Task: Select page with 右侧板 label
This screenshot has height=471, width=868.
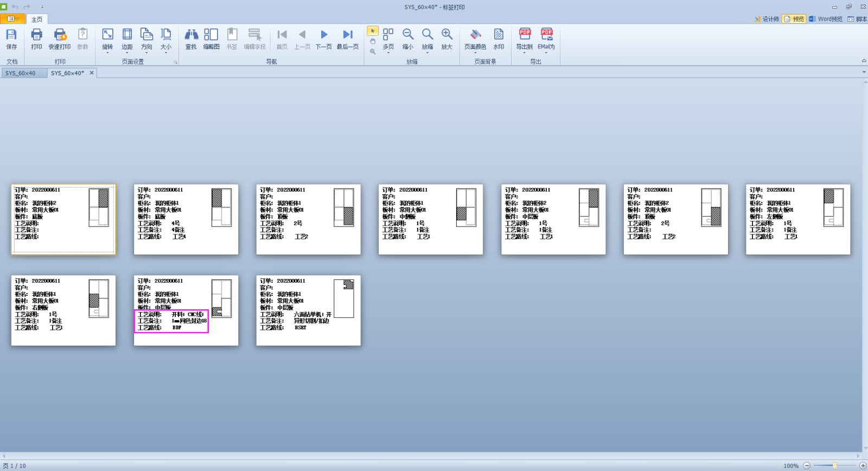Action: (x=63, y=310)
